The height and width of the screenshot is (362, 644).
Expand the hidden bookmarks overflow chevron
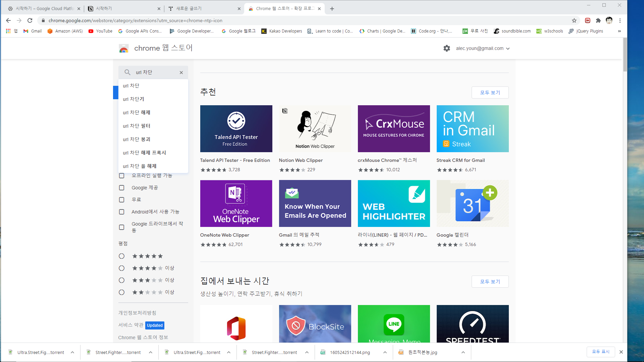[x=619, y=31]
